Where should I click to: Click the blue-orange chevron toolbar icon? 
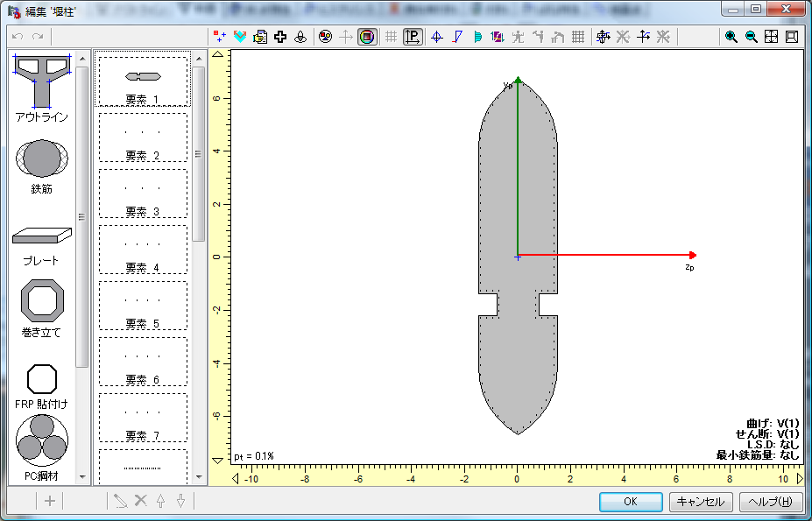[x=240, y=37]
